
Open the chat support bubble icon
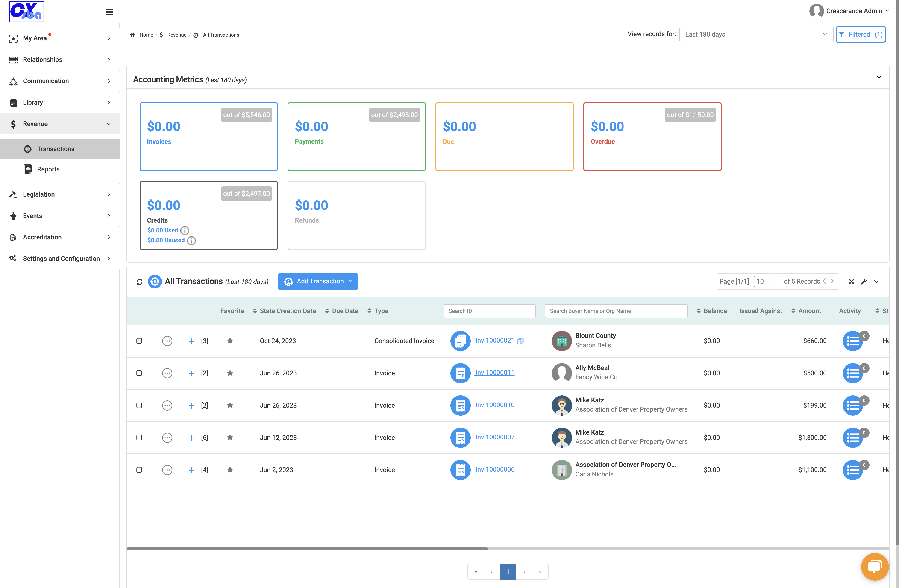874,567
